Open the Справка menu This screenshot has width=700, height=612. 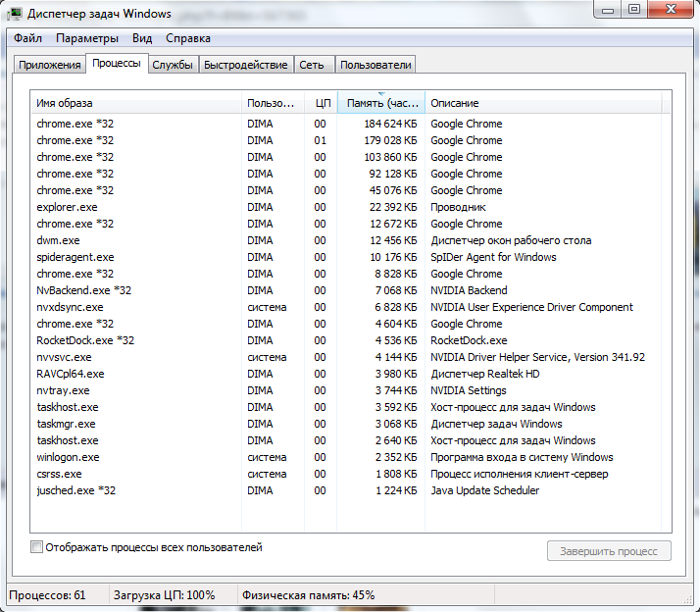tap(188, 38)
